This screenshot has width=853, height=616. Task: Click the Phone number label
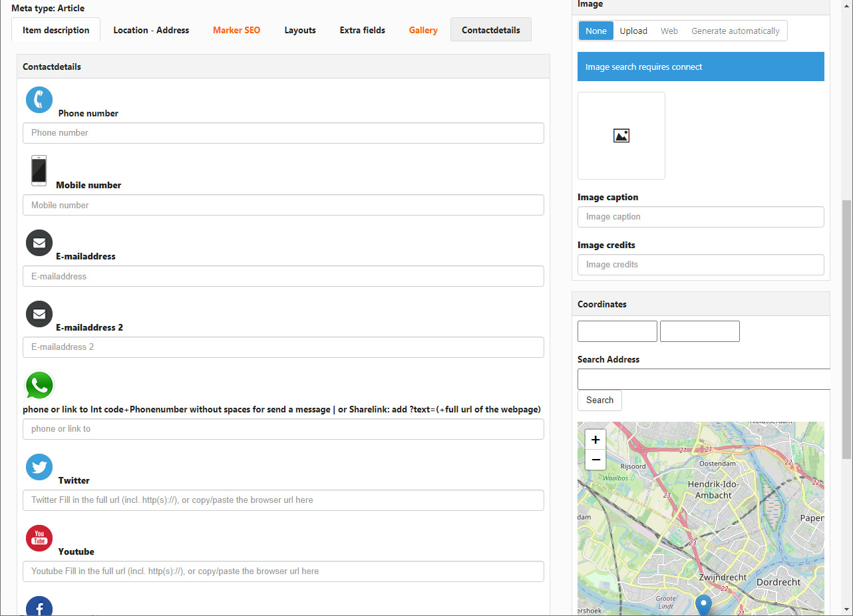pyautogui.click(x=88, y=113)
